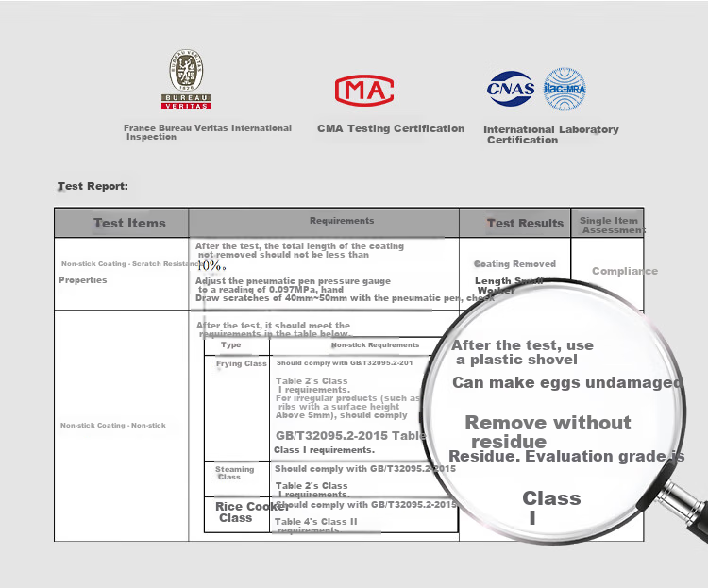Viewport: 708px width, 588px height.
Task: Select 'Above 5mm), should comply' line
Action: [342, 415]
